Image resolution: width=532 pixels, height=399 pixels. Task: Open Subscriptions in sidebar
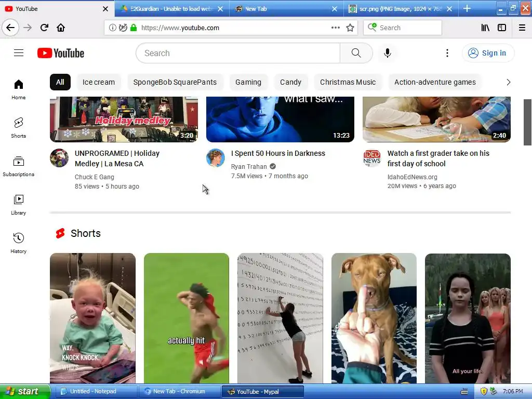(19, 166)
